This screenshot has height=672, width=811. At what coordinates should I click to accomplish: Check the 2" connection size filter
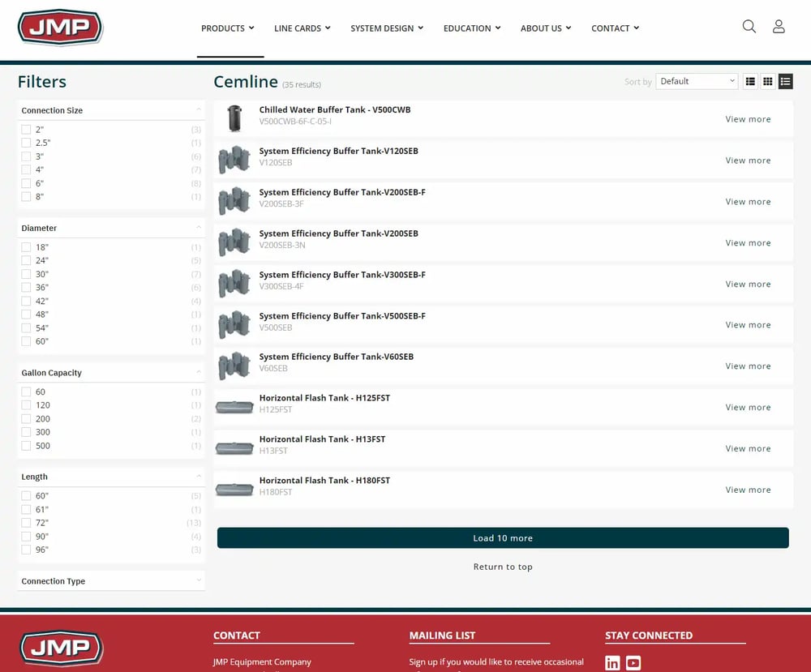coord(26,129)
